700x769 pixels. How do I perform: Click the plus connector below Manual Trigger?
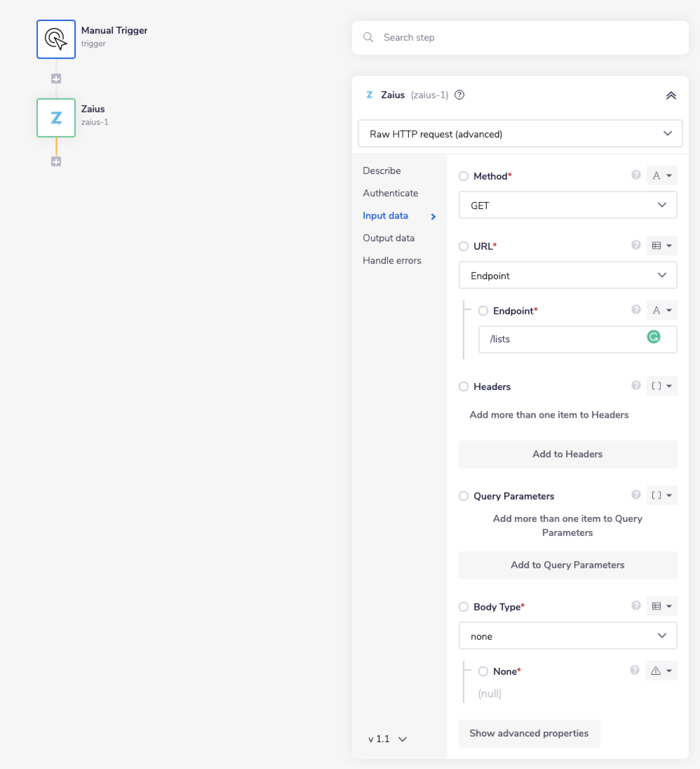click(x=56, y=78)
